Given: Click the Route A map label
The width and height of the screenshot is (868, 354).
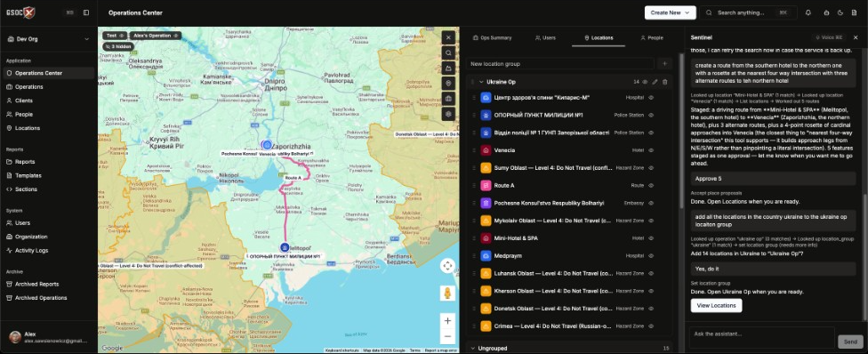Looking at the screenshot, I should pos(293,178).
